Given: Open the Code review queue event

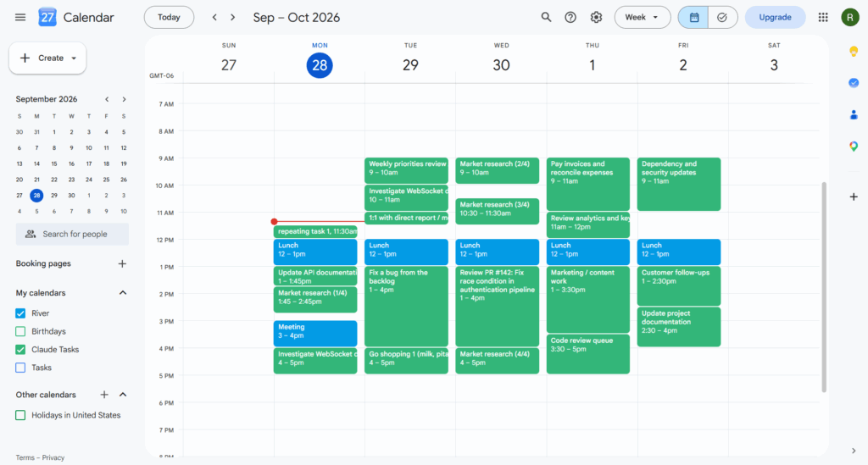Looking at the screenshot, I should tap(588, 354).
